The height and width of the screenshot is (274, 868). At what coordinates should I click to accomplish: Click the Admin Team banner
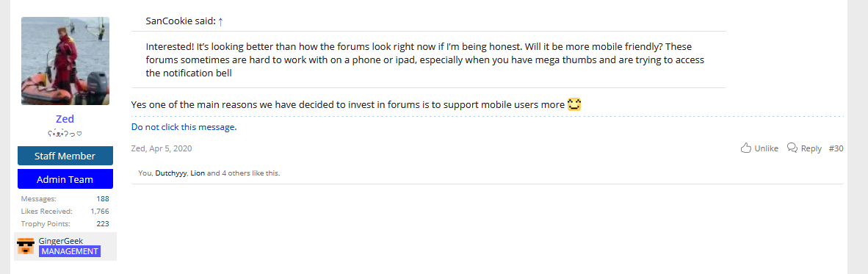65,179
